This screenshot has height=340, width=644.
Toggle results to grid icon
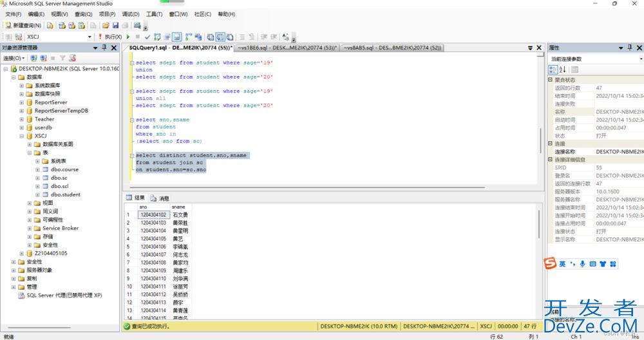(x=220, y=37)
